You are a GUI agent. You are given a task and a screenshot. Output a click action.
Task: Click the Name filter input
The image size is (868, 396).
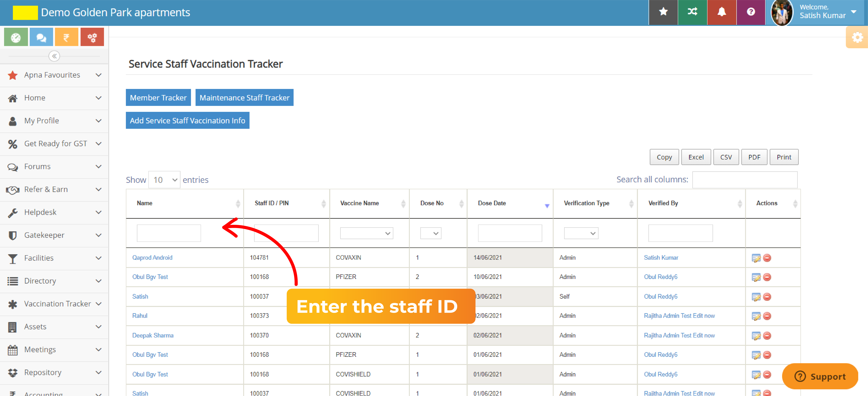(169, 233)
